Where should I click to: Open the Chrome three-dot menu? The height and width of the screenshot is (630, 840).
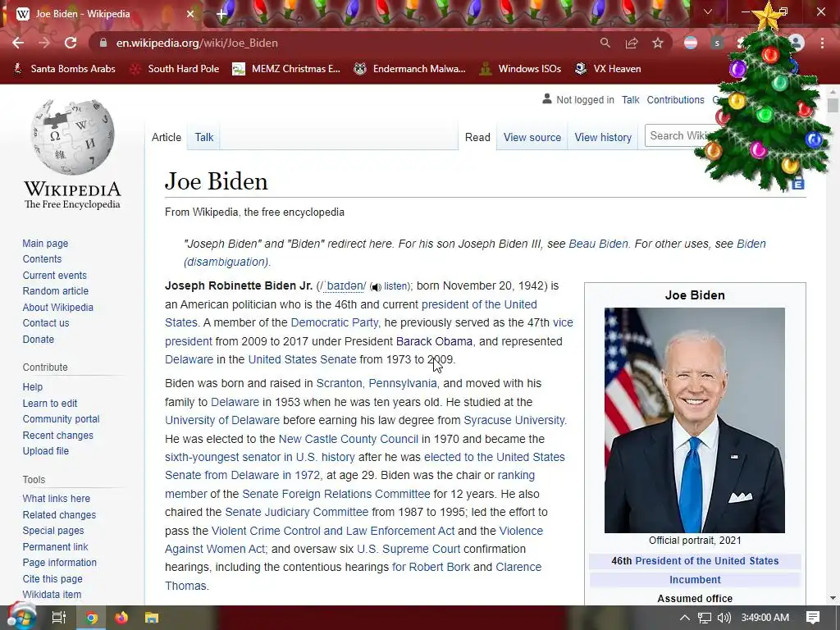pyautogui.click(x=822, y=43)
